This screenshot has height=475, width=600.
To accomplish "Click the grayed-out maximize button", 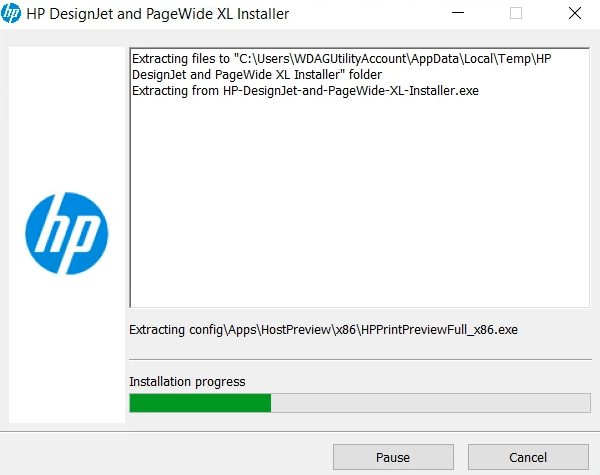I will 516,13.
